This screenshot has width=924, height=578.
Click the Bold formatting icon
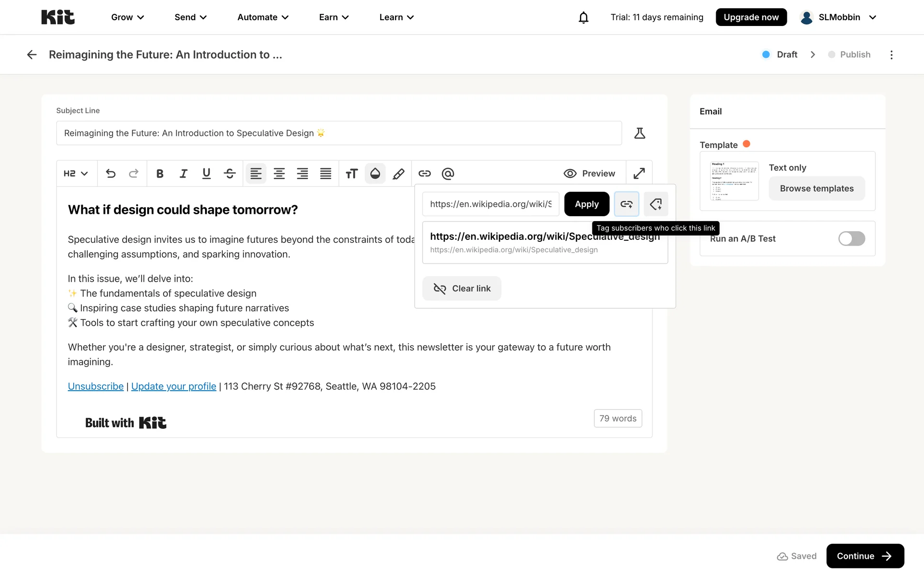[x=160, y=173]
